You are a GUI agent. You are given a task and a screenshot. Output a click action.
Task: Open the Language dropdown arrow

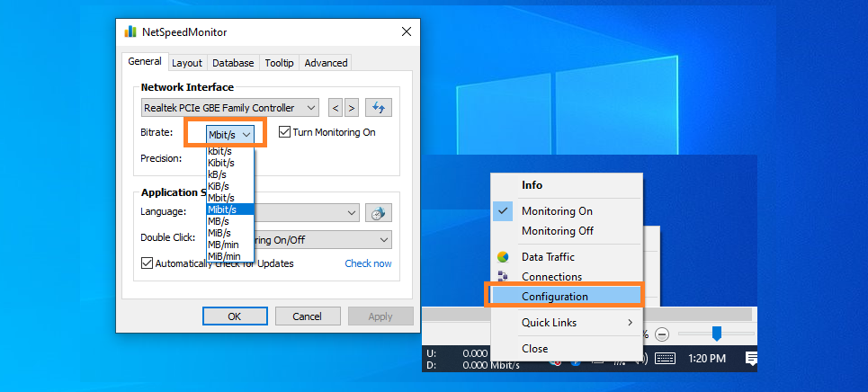pos(352,212)
